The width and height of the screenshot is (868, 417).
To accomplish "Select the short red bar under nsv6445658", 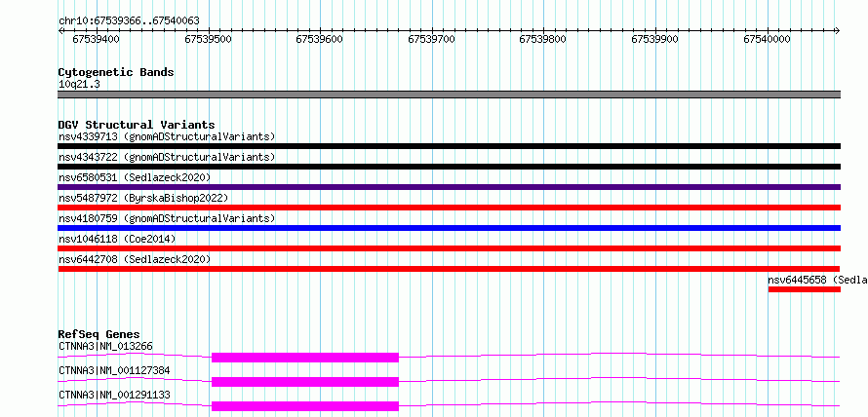I will point(805,289).
